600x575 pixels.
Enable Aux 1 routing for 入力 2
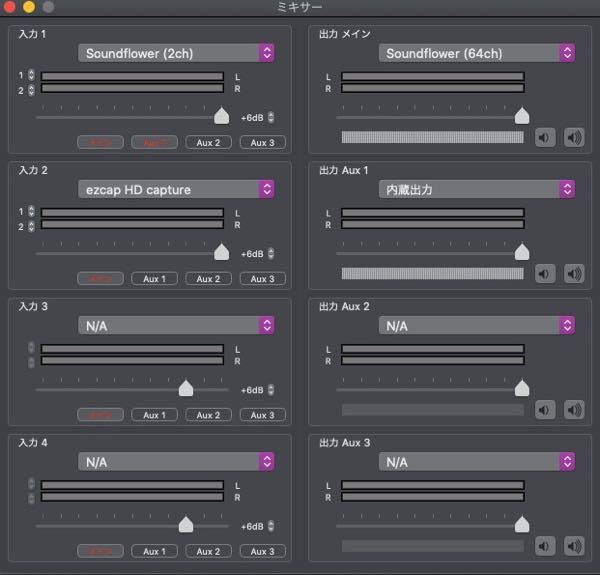(154, 279)
